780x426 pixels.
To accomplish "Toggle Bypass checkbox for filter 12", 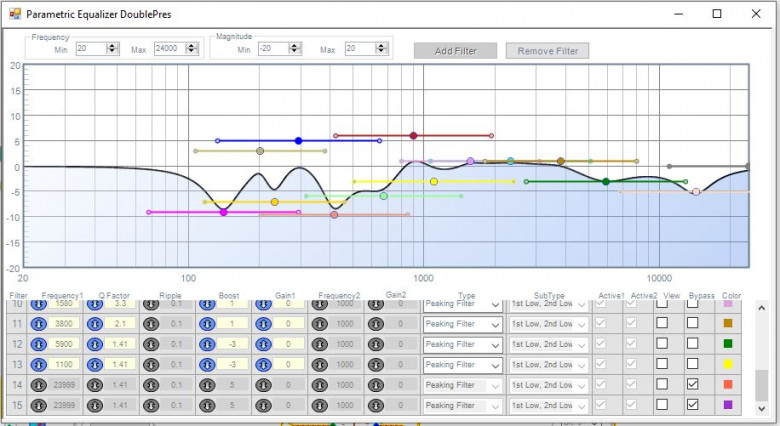I will 692,343.
